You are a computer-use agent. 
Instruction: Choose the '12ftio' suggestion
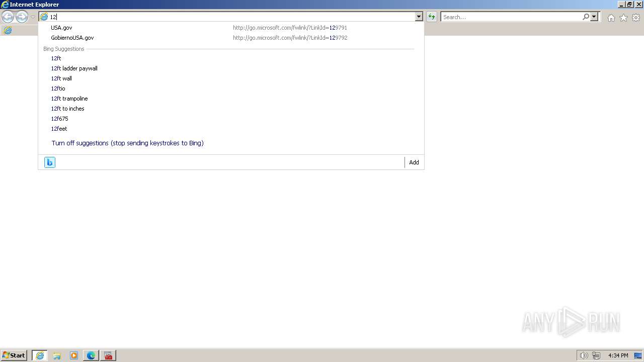pos(231,88)
